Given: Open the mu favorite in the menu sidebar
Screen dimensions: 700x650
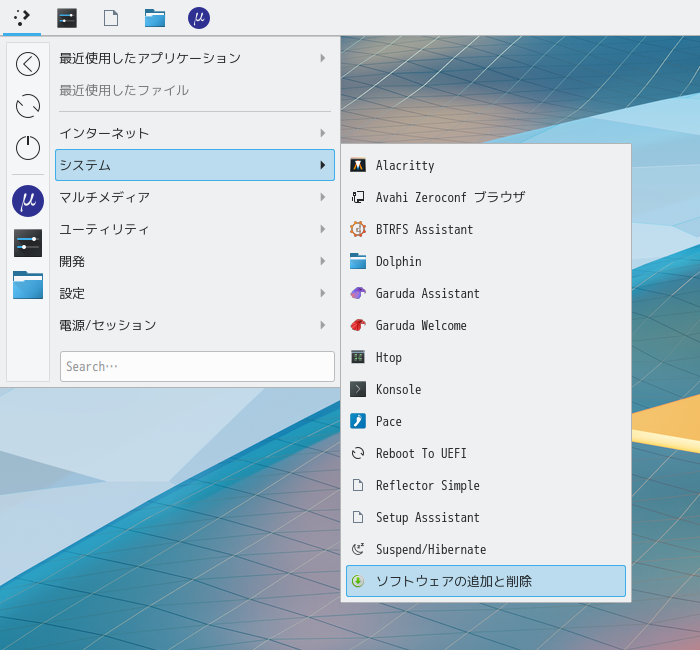Looking at the screenshot, I should point(28,201).
